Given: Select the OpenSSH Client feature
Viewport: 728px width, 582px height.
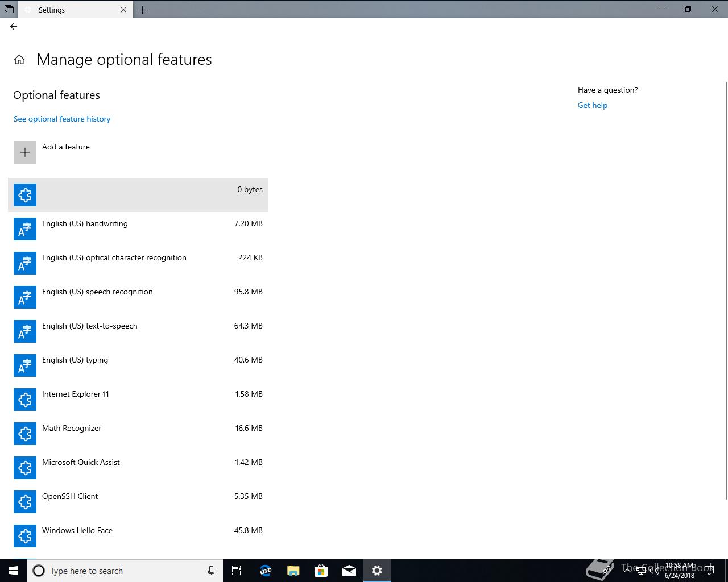Looking at the screenshot, I should pyautogui.click(x=138, y=502).
